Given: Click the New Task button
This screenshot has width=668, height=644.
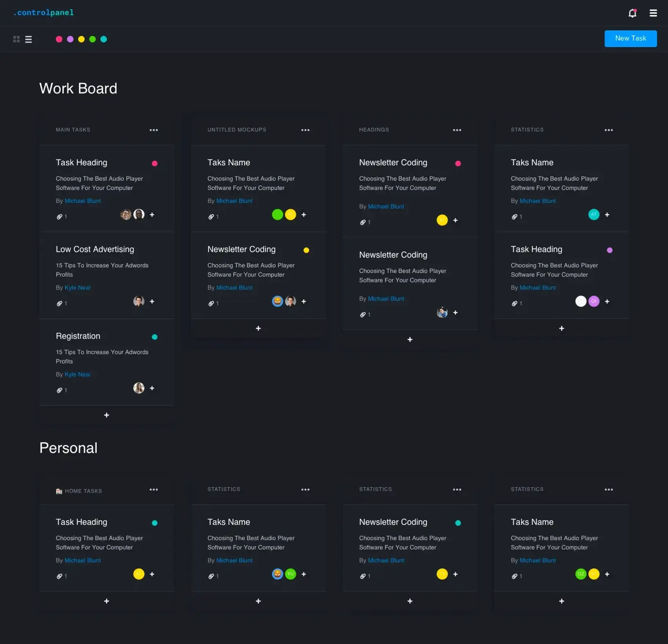Looking at the screenshot, I should [630, 39].
